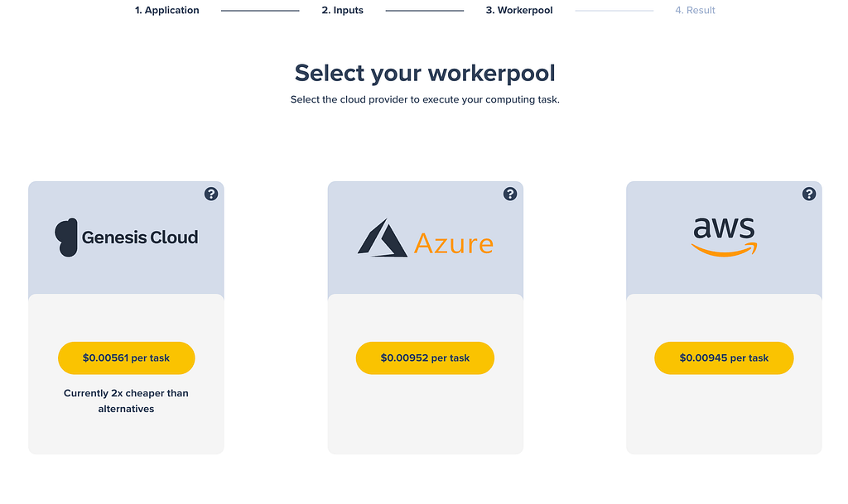
Task: Click the AWS logo
Action: (725, 236)
